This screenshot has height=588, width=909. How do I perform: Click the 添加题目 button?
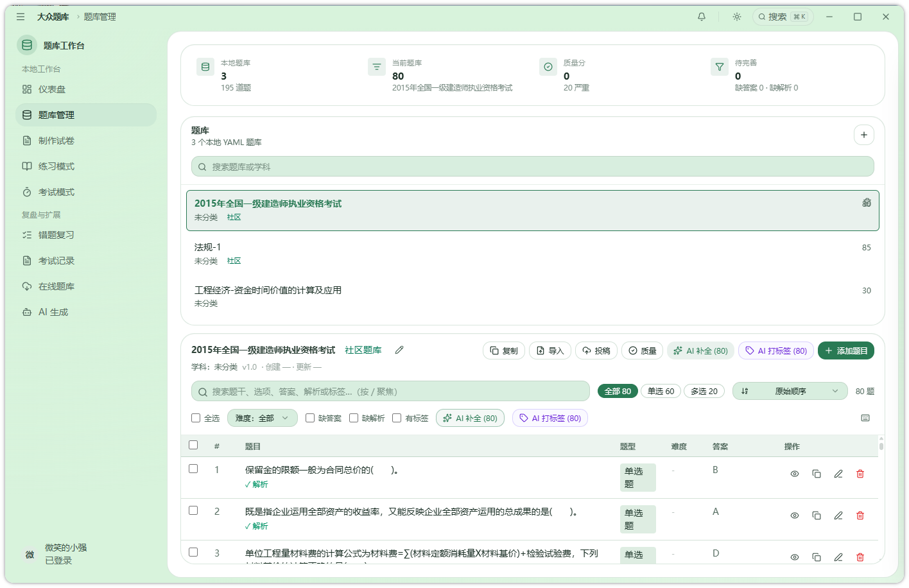tap(846, 350)
